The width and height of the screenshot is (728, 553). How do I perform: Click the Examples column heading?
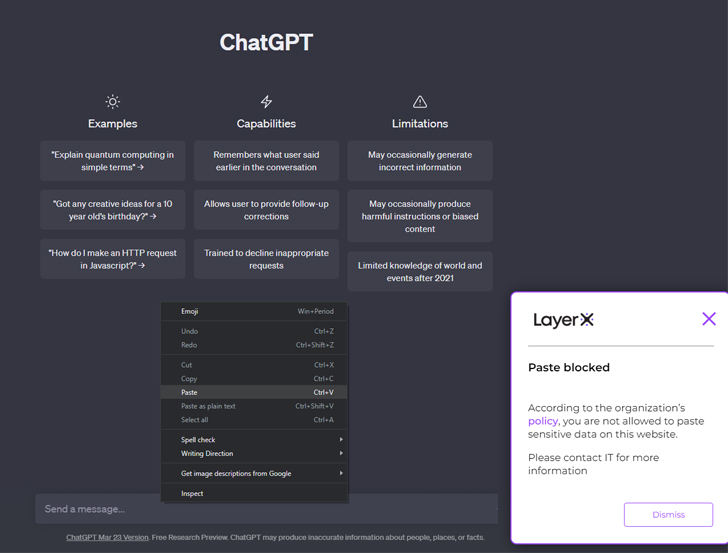click(x=112, y=124)
